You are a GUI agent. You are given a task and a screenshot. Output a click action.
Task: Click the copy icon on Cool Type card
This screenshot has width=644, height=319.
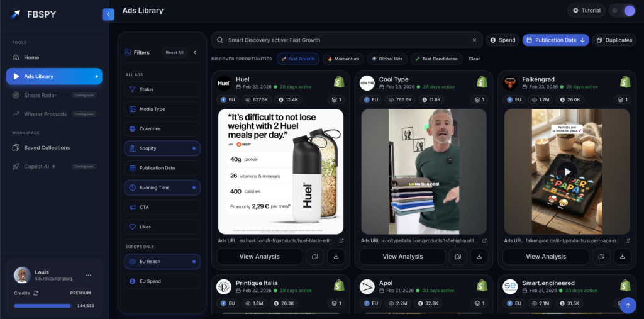pos(458,257)
